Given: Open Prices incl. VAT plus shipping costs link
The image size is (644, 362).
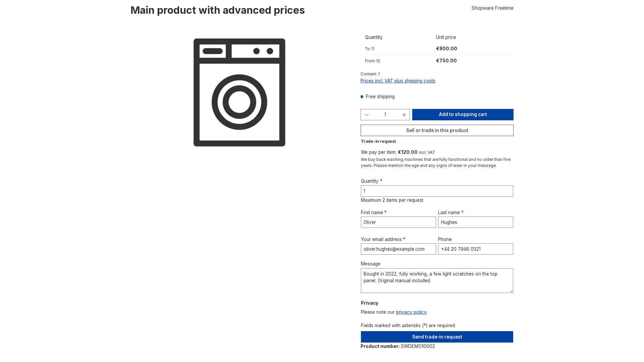Looking at the screenshot, I should pyautogui.click(x=398, y=81).
